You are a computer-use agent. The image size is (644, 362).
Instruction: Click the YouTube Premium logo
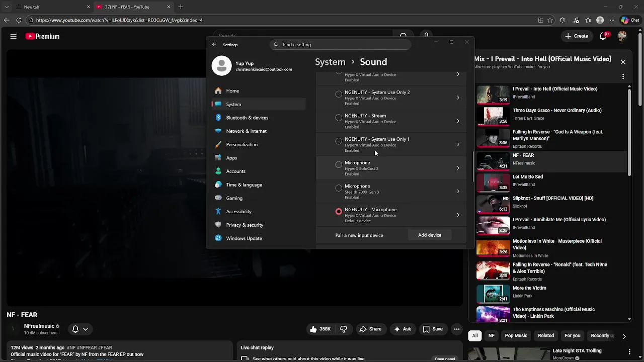[42, 36]
